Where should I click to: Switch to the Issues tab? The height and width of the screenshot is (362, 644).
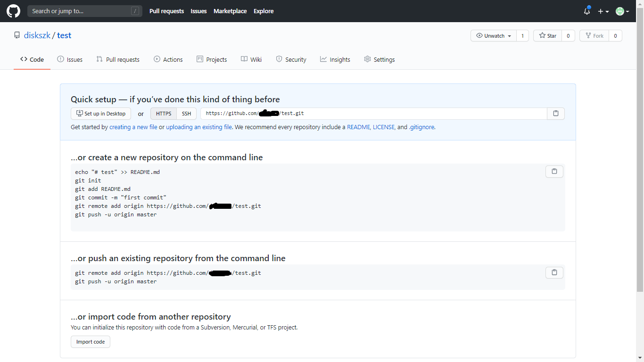click(70, 59)
